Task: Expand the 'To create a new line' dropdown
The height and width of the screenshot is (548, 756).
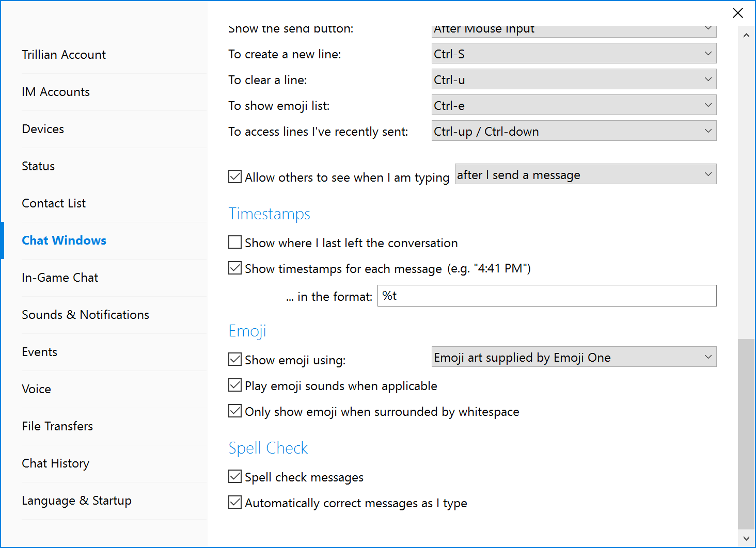Action: click(x=574, y=53)
